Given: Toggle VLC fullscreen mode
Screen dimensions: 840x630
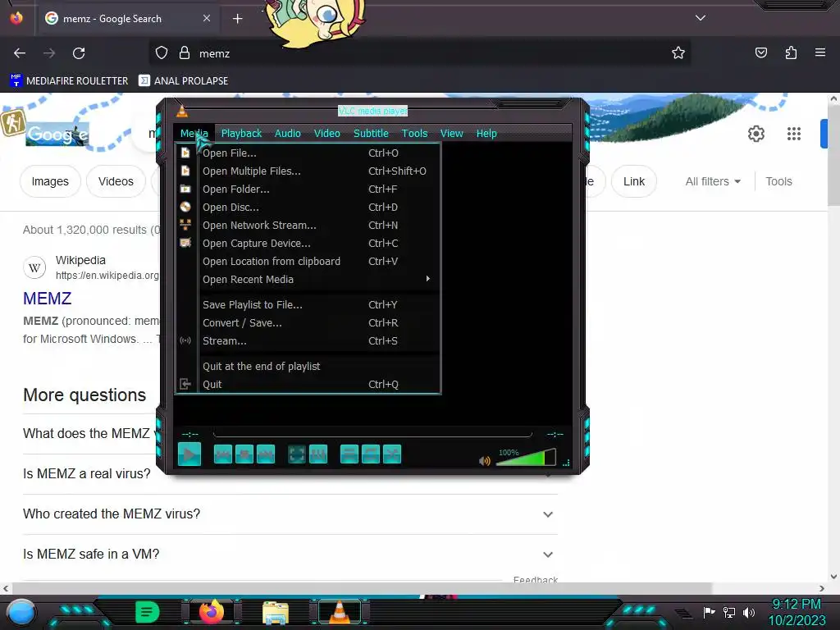Looking at the screenshot, I should coord(297,454).
